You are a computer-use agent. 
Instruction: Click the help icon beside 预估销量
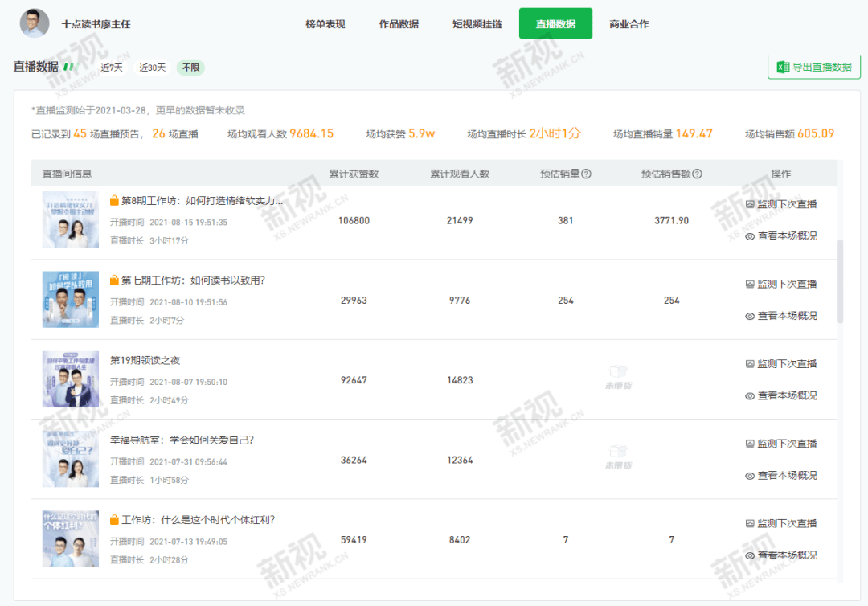[586, 174]
